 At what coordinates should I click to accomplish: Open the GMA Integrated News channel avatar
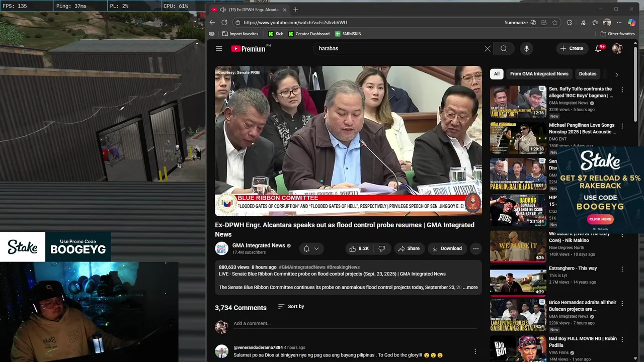tap(221, 248)
